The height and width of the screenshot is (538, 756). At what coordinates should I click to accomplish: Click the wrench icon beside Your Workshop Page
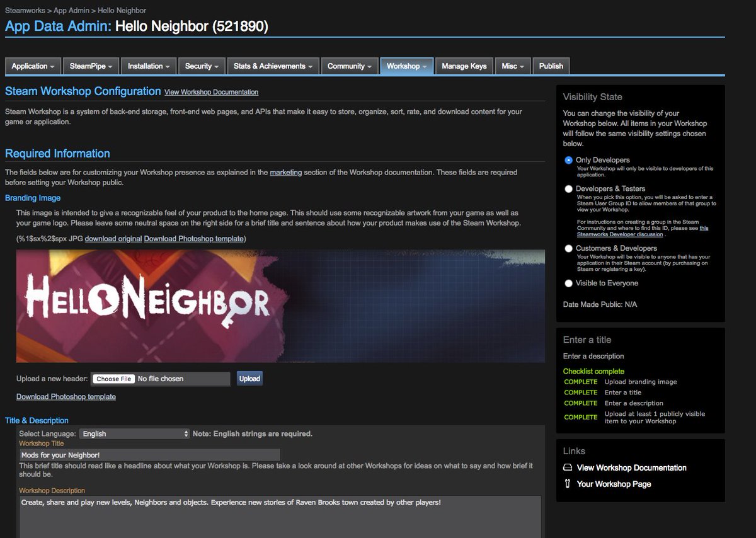568,484
